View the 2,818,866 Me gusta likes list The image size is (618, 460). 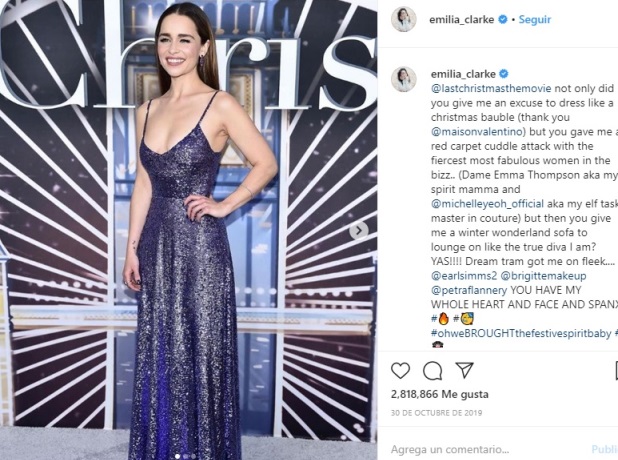(x=439, y=394)
